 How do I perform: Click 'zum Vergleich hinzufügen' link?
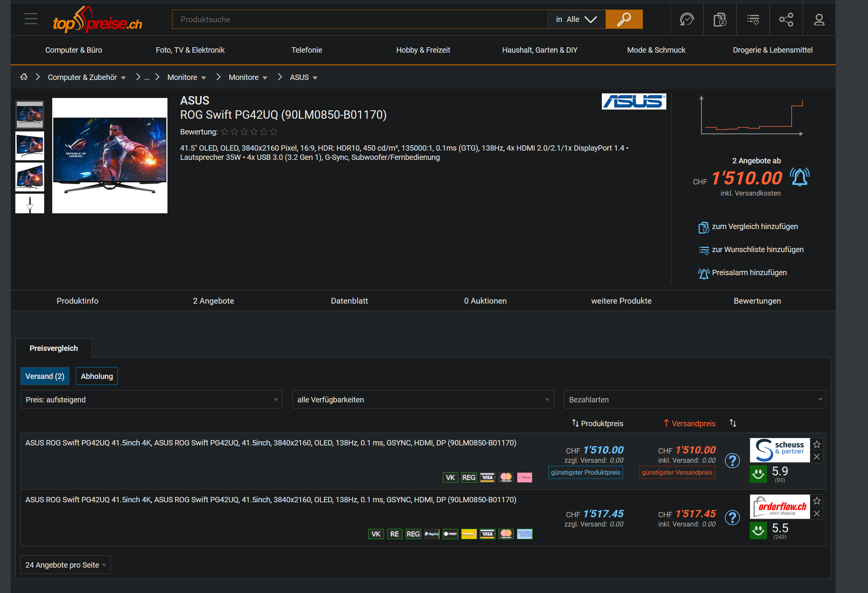[x=754, y=227]
